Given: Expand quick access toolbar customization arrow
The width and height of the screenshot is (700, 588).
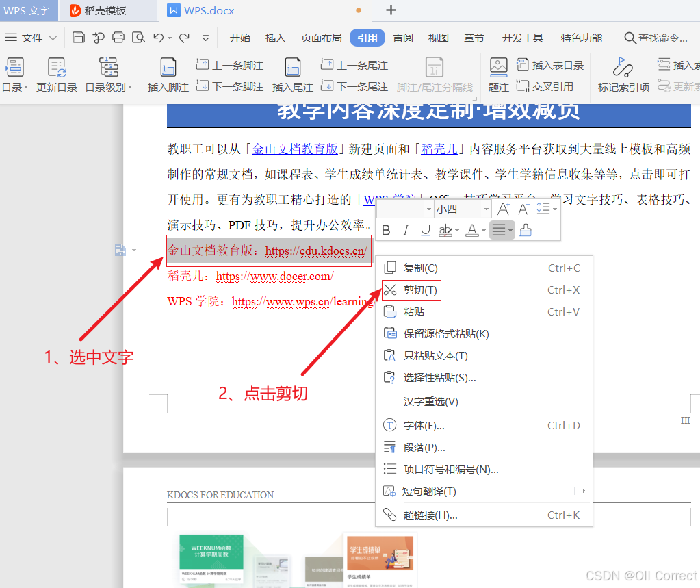Looking at the screenshot, I should click(205, 38).
